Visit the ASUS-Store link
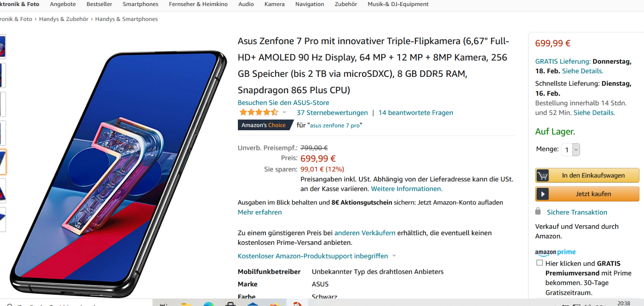The width and height of the screenshot is (644, 306). (x=283, y=103)
